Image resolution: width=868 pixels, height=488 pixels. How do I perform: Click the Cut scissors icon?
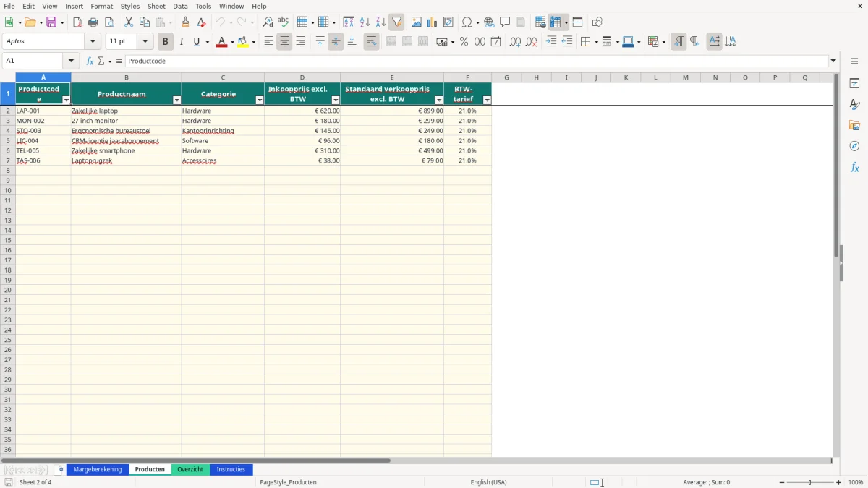coord(129,22)
